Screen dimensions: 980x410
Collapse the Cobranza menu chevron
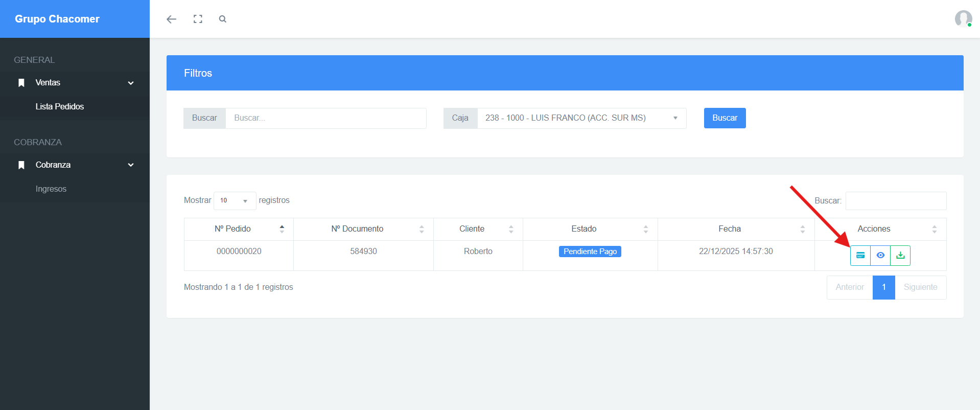(131, 165)
